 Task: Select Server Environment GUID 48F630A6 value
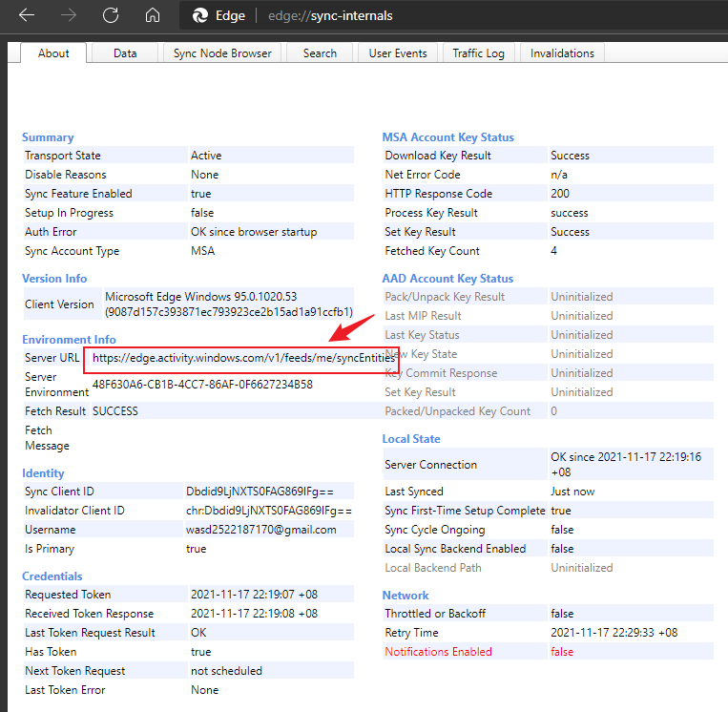point(202,385)
